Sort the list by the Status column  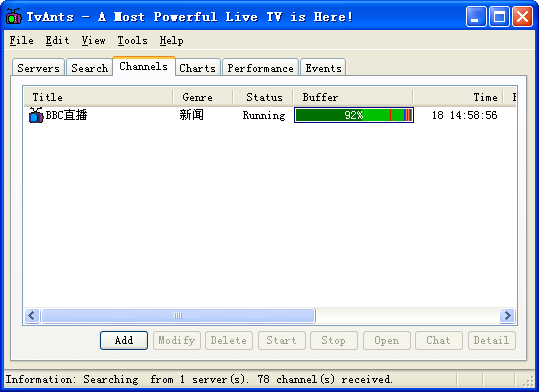click(264, 97)
